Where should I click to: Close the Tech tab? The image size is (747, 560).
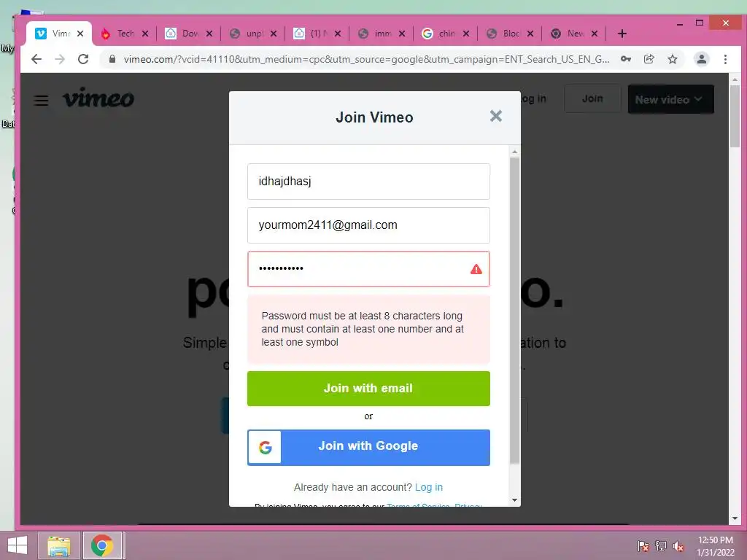pos(145,34)
